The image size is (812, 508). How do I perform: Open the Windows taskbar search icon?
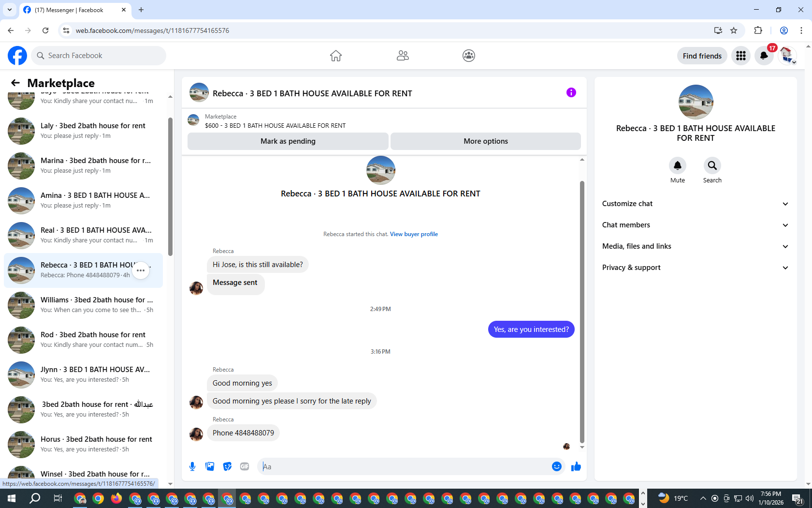click(35, 498)
